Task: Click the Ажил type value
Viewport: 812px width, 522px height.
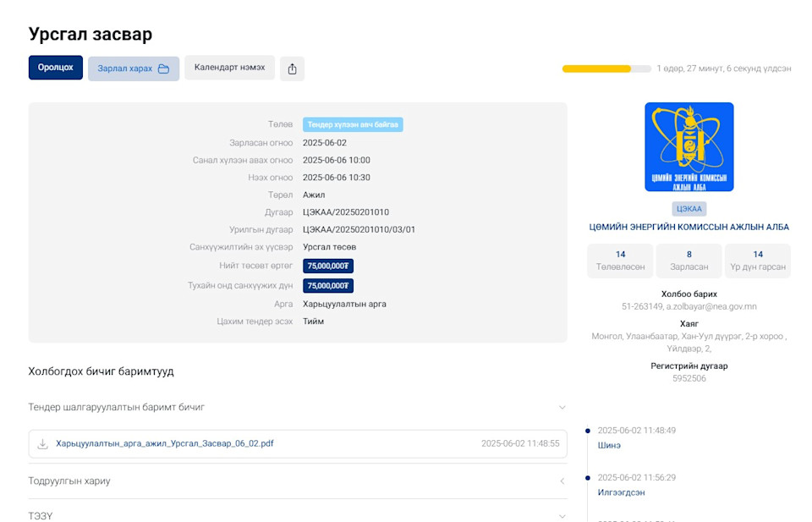Action: [x=314, y=195]
